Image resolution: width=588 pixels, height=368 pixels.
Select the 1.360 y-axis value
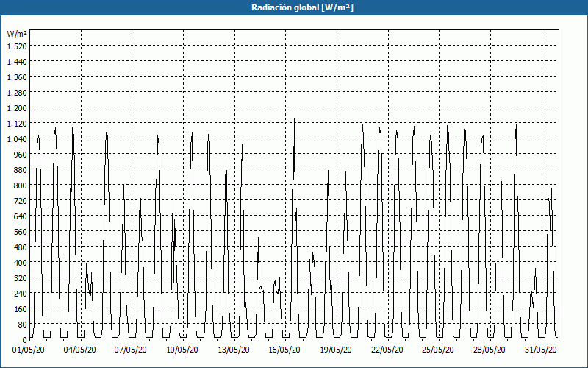tap(17, 77)
